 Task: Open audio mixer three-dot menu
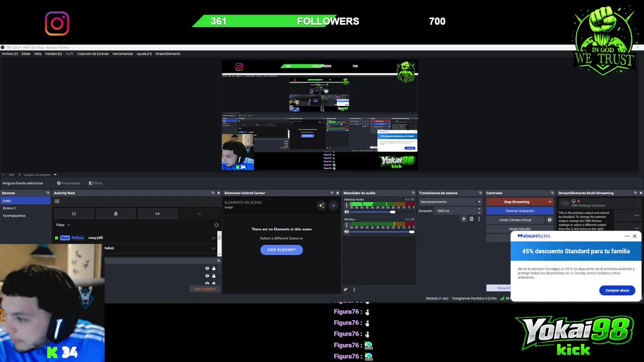[354, 290]
